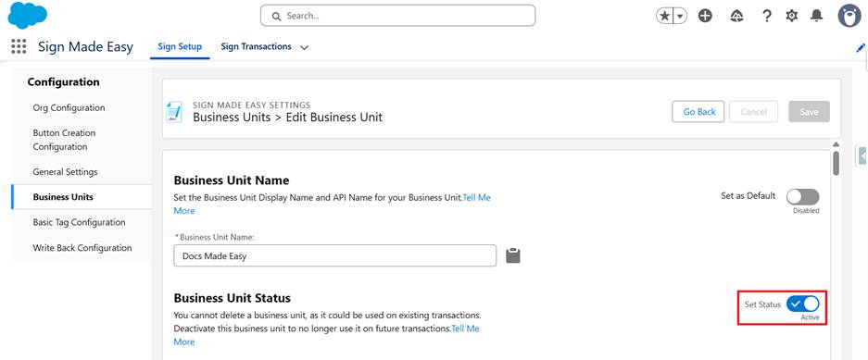Open the user profile avatar
The image size is (868, 360).
(x=849, y=16)
